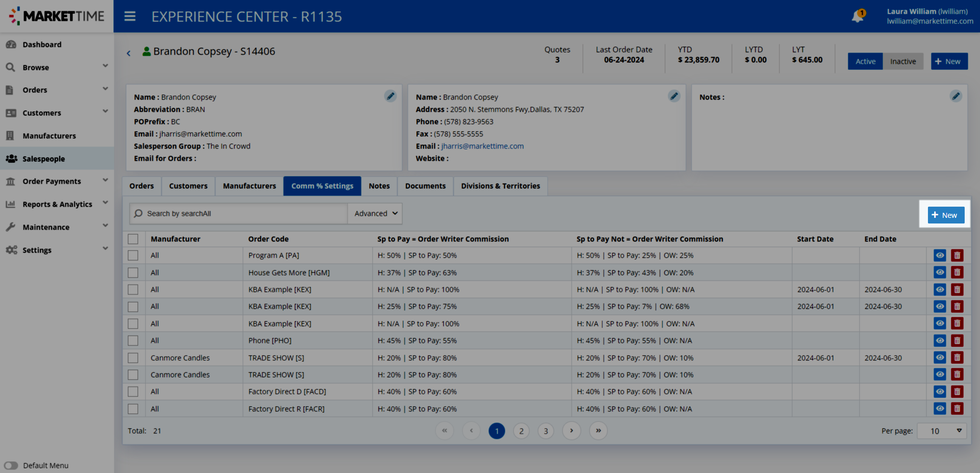Viewport: 980px width, 473px height.
Task: Tick the select-all header checkbox
Action: tap(133, 239)
